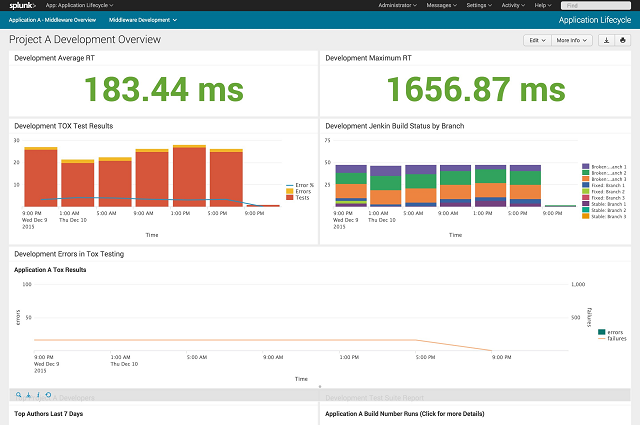Select the Tests color swatch in legend

pos(290,198)
